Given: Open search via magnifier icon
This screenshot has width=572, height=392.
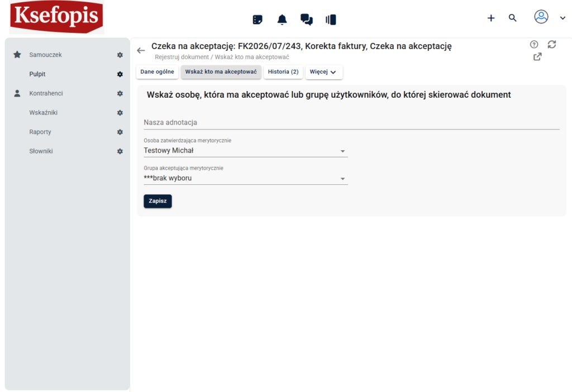Looking at the screenshot, I should point(513,18).
